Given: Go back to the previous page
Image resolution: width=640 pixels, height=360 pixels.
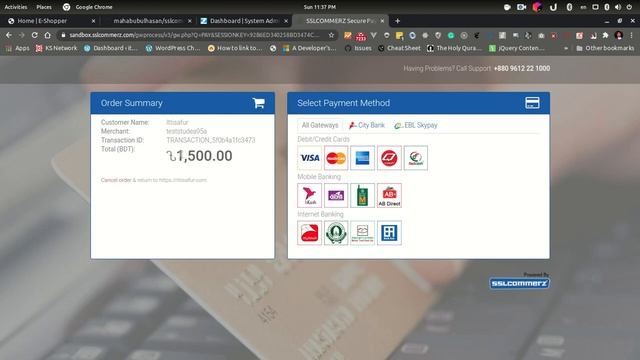Looking at the screenshot, I should [9, 35].
